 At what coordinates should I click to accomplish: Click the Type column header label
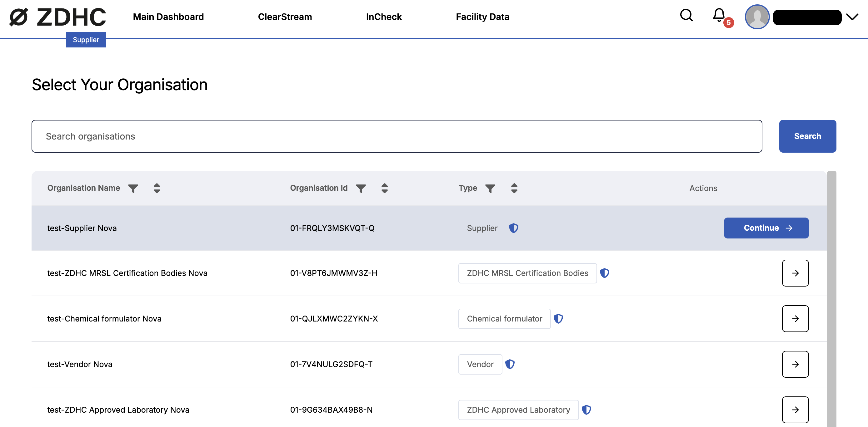[x=468, y=188]
